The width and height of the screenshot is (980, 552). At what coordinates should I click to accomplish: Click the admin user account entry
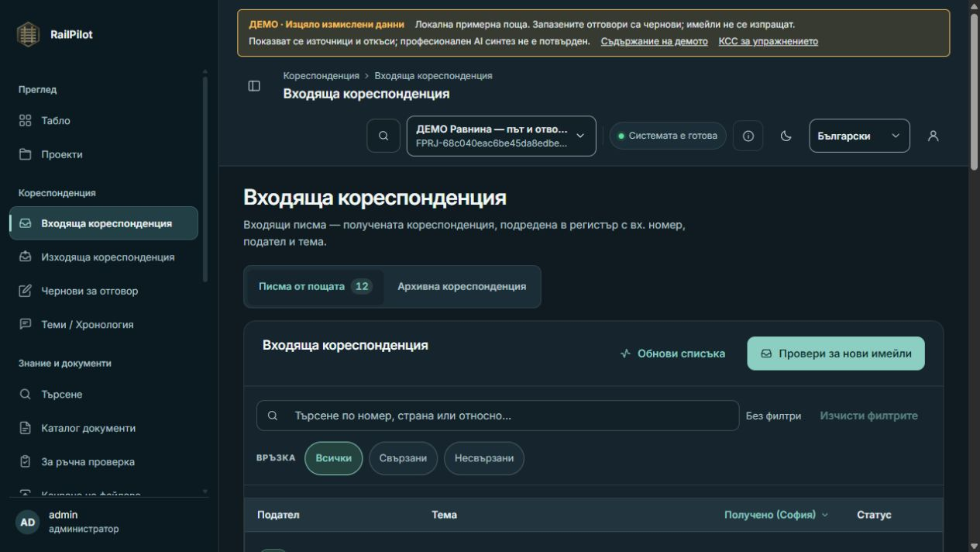108,522
